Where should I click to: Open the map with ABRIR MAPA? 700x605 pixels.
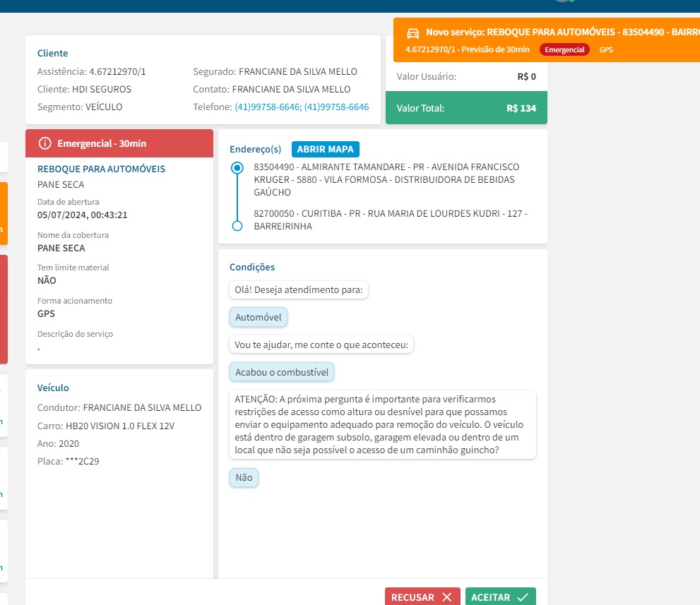[326, 149]
